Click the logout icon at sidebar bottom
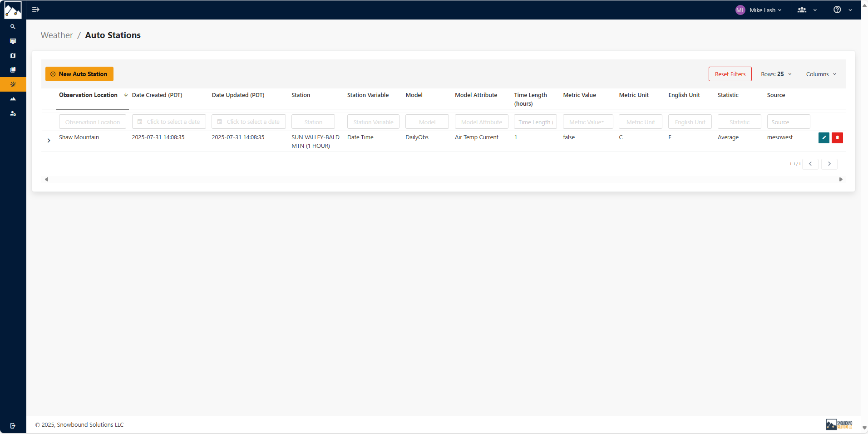868x434 pixels. pos(13,426)
